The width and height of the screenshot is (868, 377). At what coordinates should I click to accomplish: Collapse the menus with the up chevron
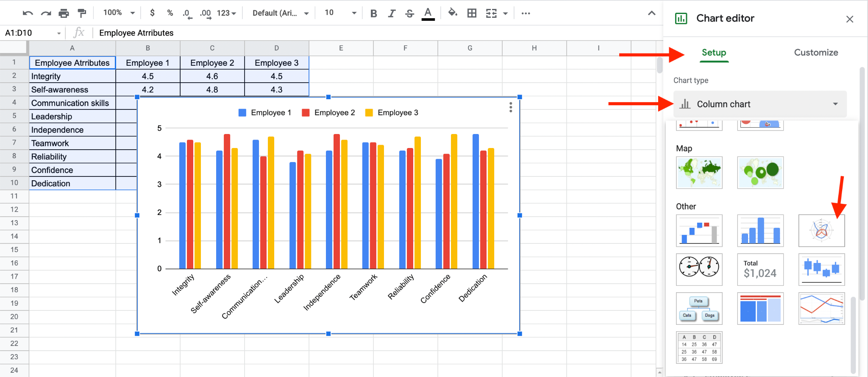click(x=652, y=13)
